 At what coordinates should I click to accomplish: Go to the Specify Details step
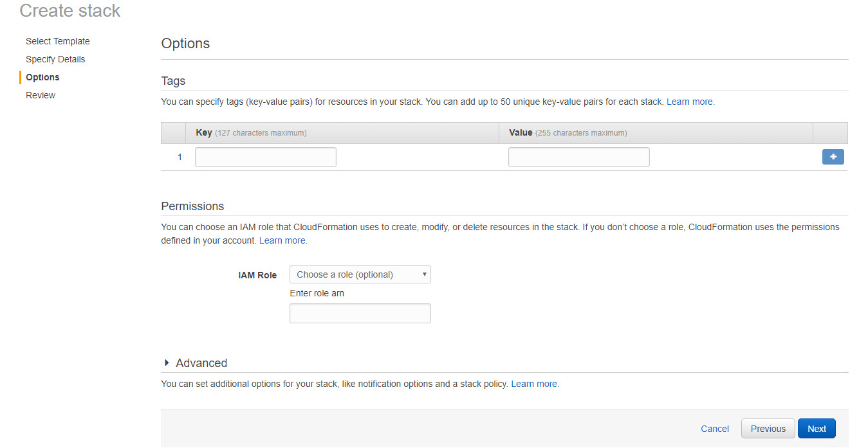coord(55,59)
